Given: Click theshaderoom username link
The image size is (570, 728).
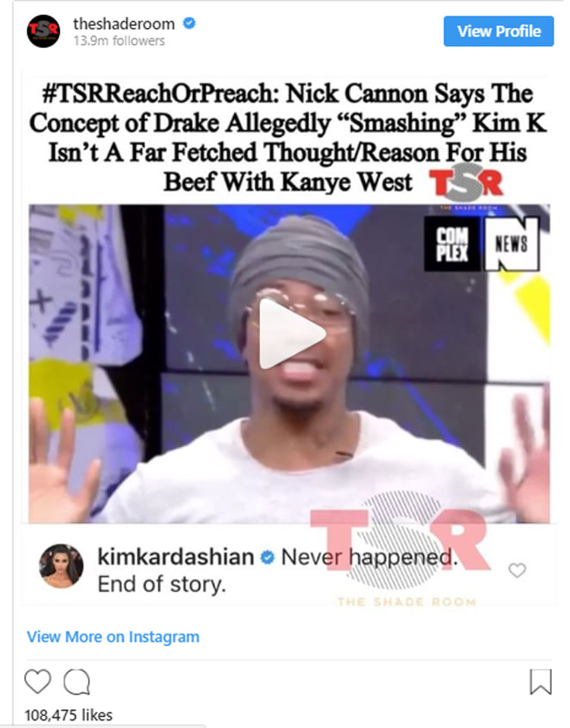Looking at the screenshot, I should coord(124,24).
